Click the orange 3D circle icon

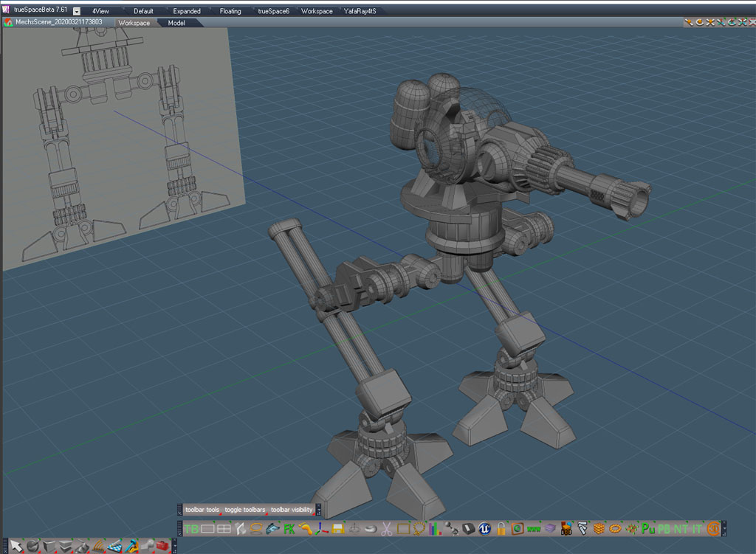(714, 529)
